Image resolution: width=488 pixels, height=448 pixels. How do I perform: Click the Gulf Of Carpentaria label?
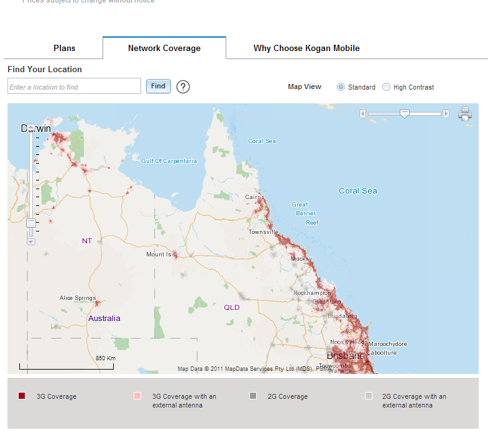[x=169, y=161]
